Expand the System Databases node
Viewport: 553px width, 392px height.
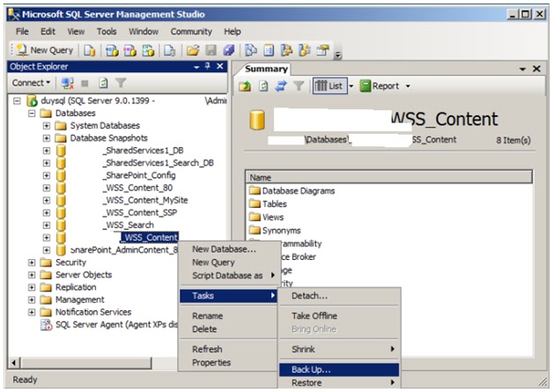click(46, 126)
